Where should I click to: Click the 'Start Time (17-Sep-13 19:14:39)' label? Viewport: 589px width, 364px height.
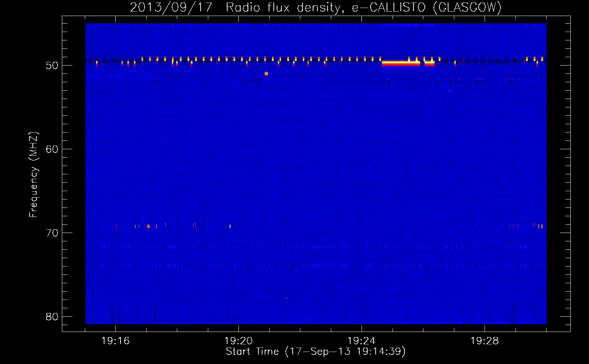point(316,352)
